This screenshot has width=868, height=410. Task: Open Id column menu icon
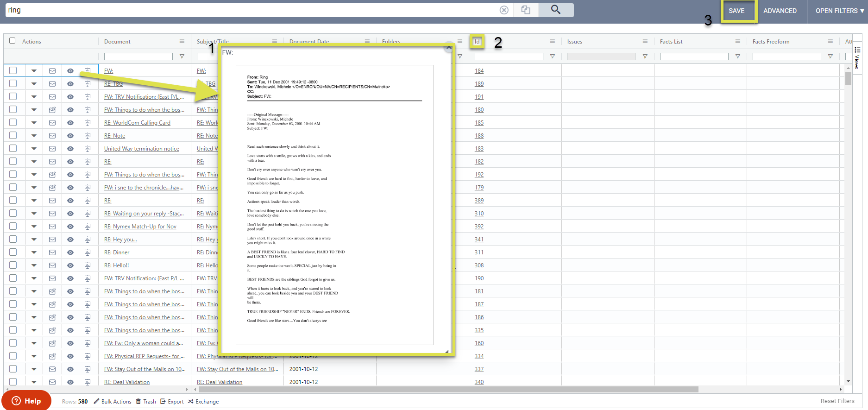click(x=553, y=41)
